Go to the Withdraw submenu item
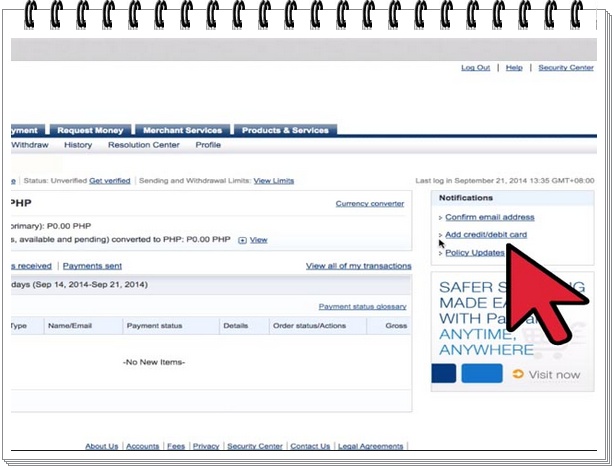Screen dimensions: 614x468 coord(30,145)
